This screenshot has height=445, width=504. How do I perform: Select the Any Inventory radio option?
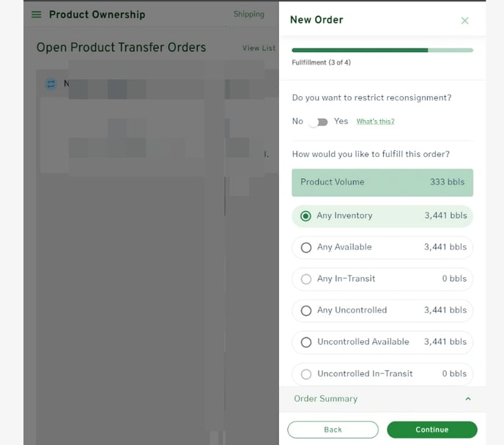point(306,216)
